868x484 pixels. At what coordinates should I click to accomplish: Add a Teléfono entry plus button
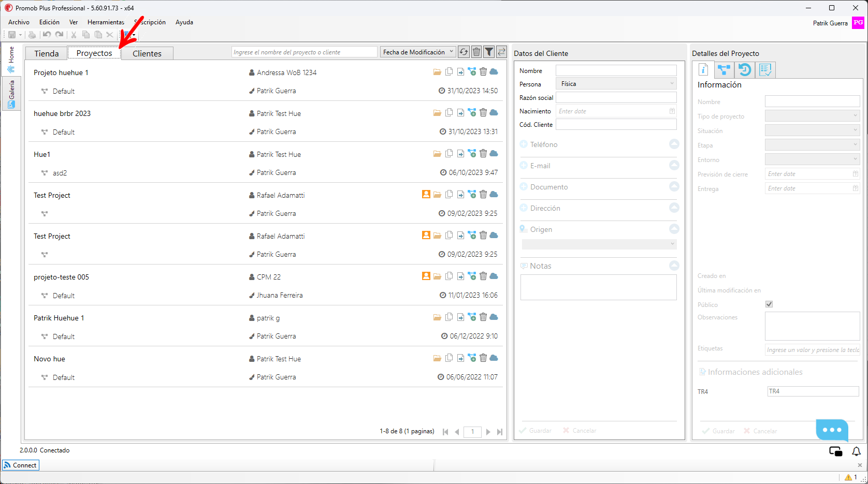524,144
